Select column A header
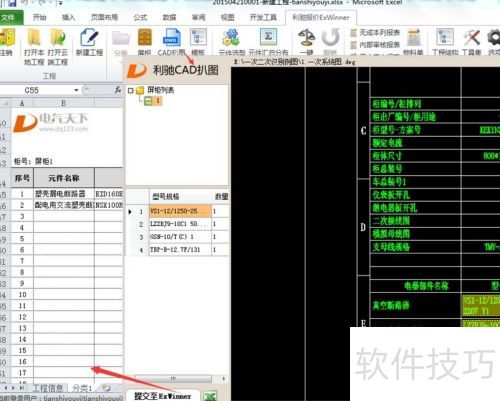Image resolution: width=500 pixels, height=401 pixels. (22, 103)
